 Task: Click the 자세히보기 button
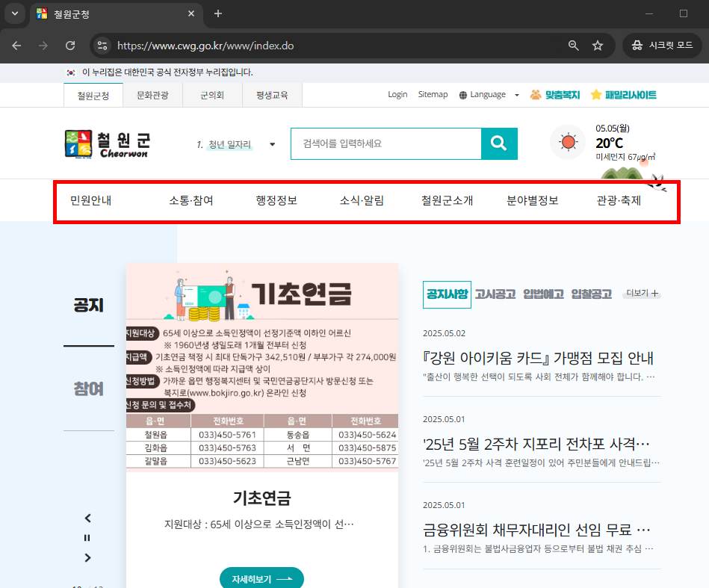pos(261,578)
